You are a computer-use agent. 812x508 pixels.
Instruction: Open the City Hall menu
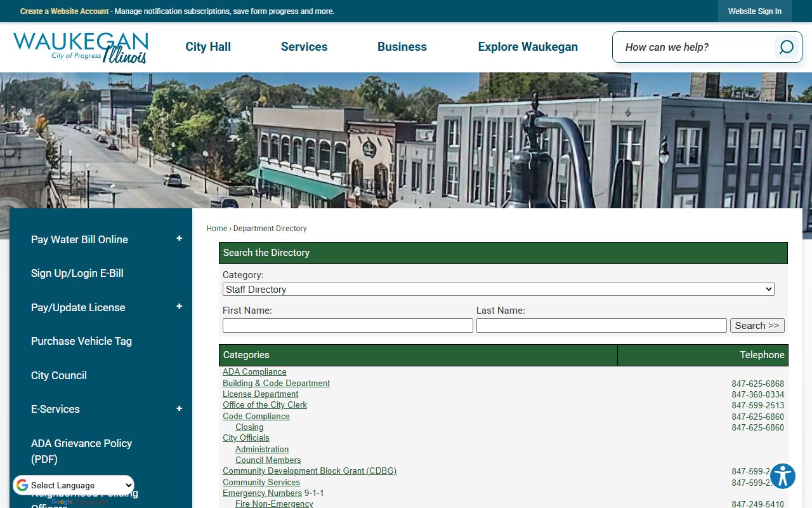coord(208,47)
